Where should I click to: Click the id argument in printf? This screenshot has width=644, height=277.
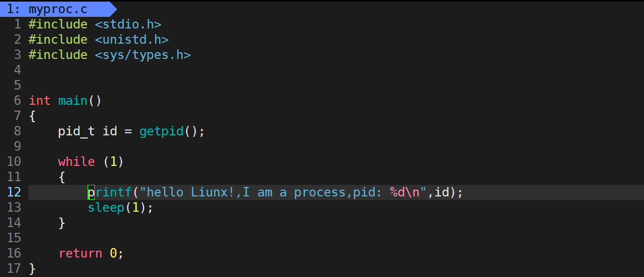441,192
